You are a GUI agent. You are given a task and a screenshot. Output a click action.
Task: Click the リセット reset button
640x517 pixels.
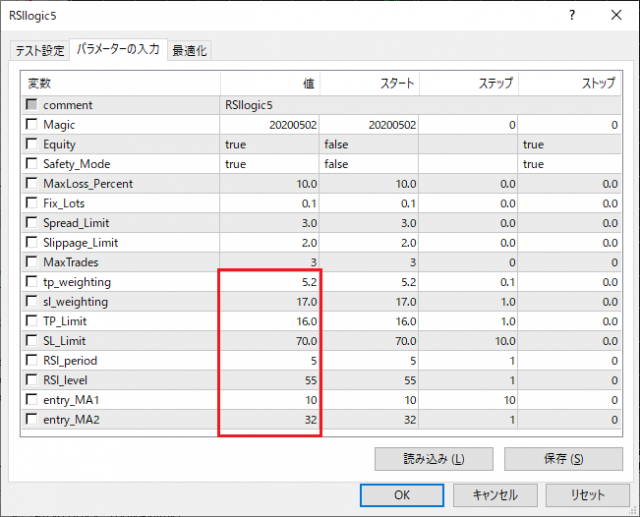tap(587, 495)
